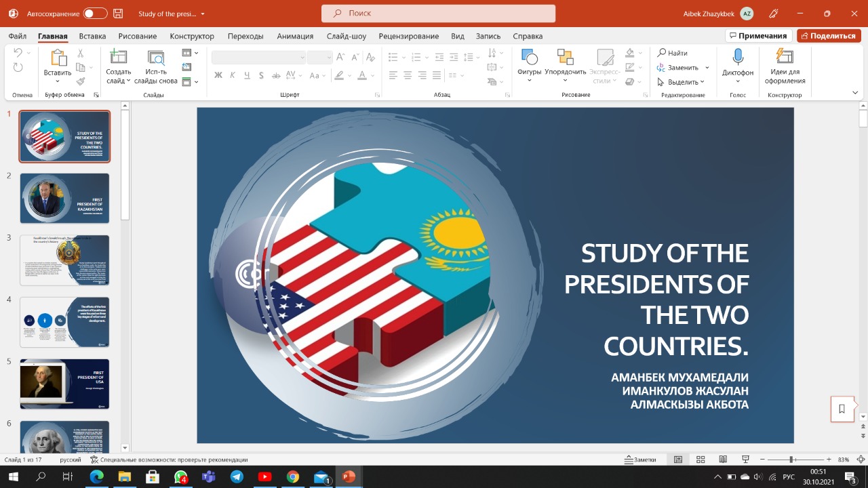Decrease font size with the small A icon
This screenshot has height=488, width=868.
tap(357, 58)
